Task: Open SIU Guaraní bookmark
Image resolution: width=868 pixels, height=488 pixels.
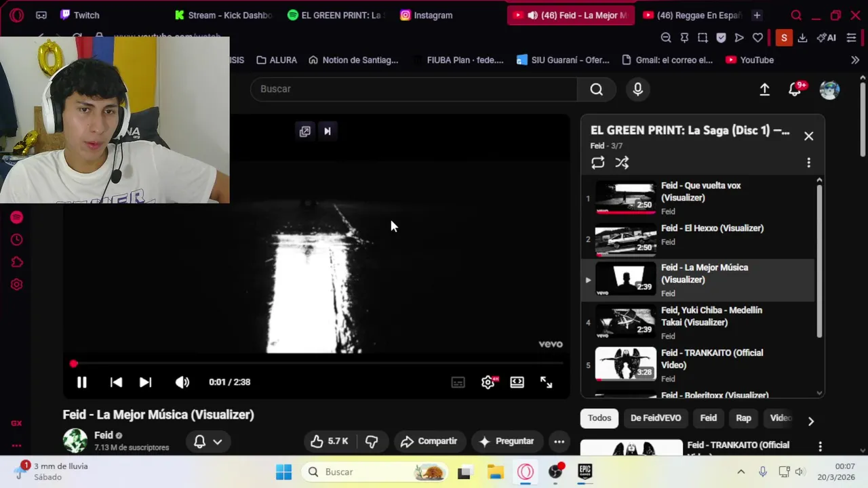Action: click(563, 60)
